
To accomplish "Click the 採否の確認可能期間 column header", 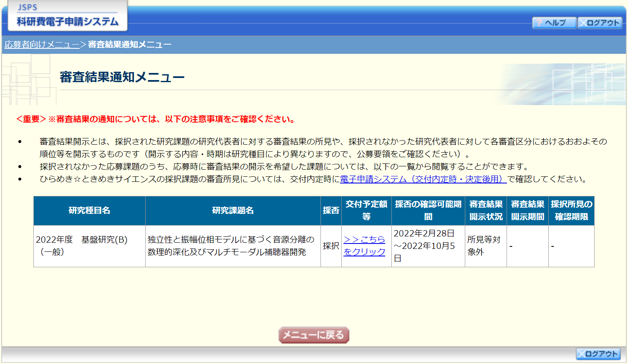I will pos(428,211).
